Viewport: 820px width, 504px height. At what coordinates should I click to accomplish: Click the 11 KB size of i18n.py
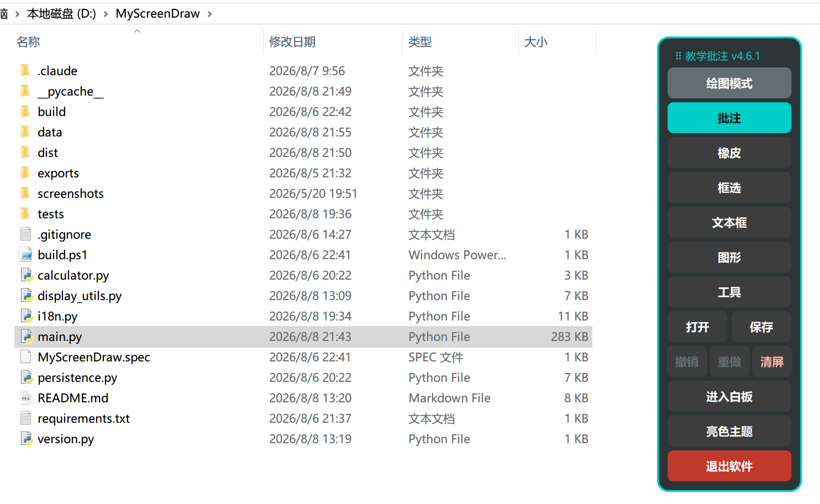coord(573,316)
